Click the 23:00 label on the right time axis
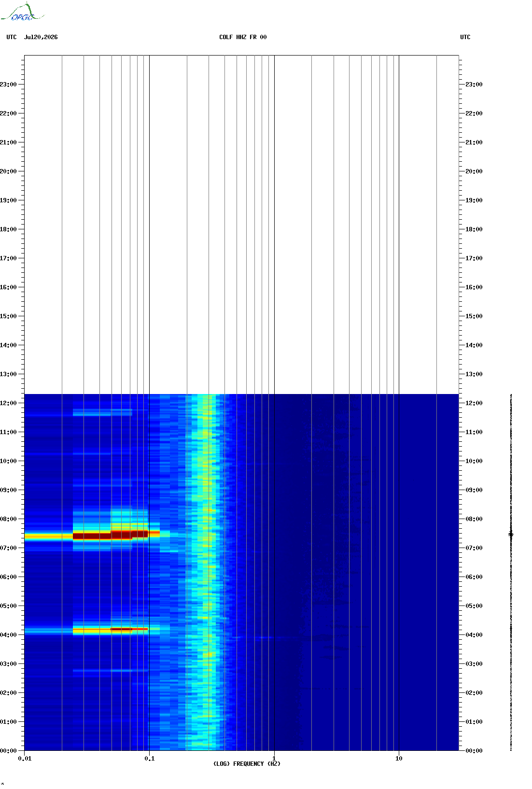Viewport: 532px width, 789px height. point(474,85)
